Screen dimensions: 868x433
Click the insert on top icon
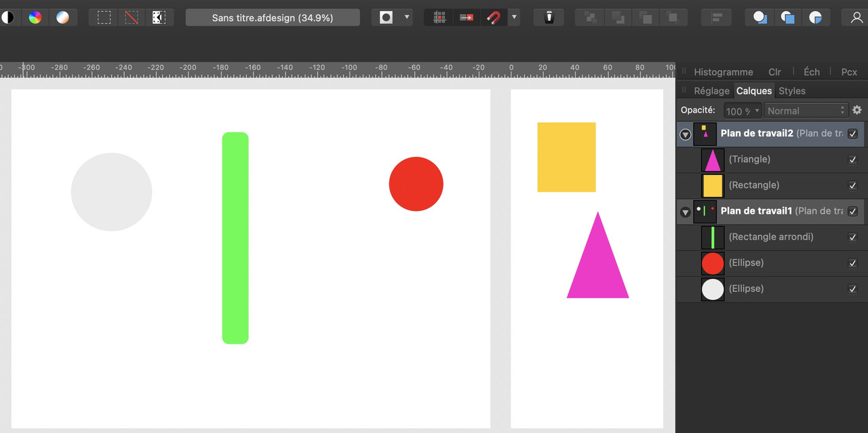(x=787, y=18)
